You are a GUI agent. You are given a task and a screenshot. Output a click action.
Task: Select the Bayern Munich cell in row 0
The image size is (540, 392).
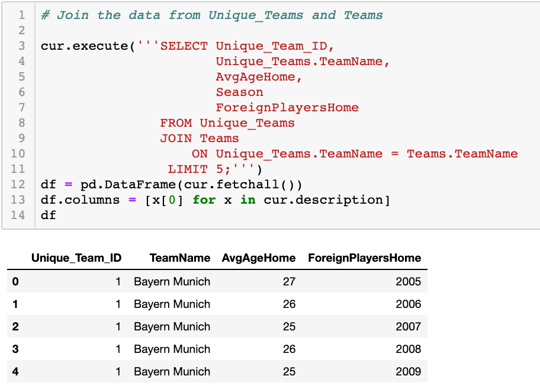(172, 281)
